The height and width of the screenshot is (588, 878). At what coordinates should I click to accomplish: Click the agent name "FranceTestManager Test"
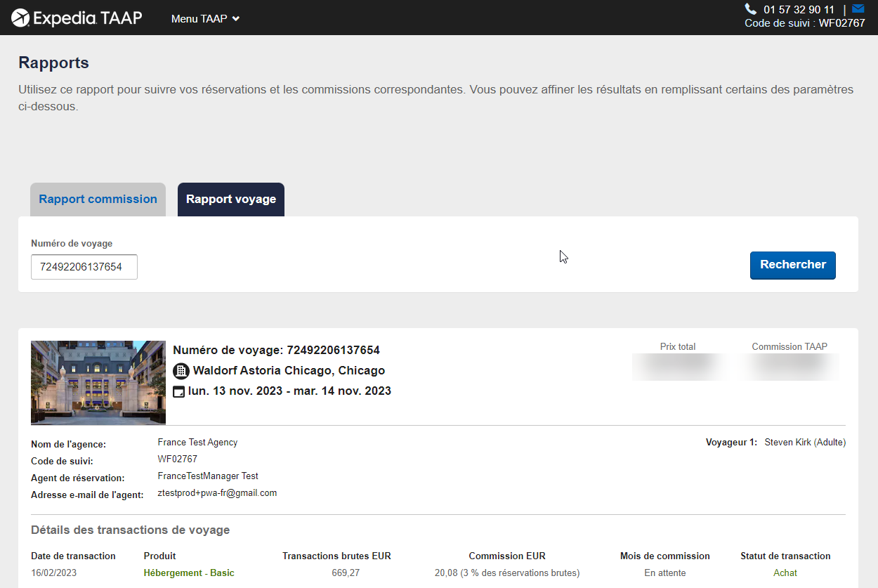(208, 476)
